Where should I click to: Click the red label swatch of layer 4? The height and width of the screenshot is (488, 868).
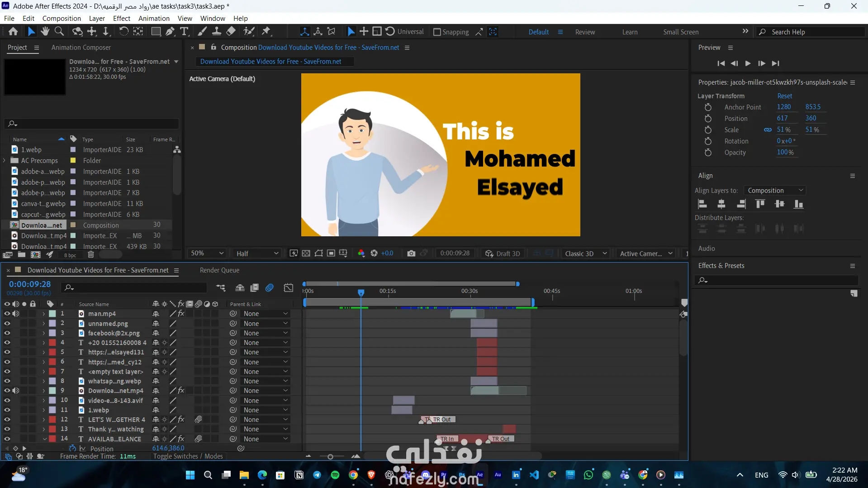click(x=52, y=343)
